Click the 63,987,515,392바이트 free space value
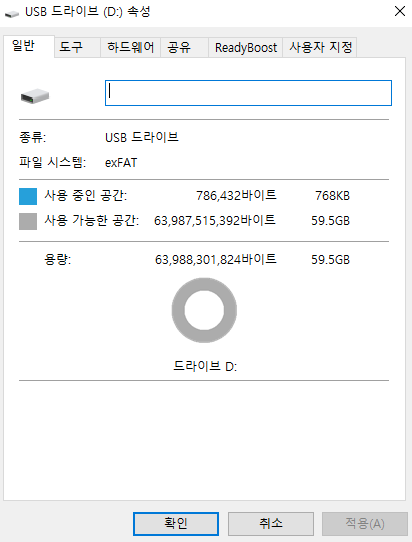 pyautogui.click(x=215, y=220)
